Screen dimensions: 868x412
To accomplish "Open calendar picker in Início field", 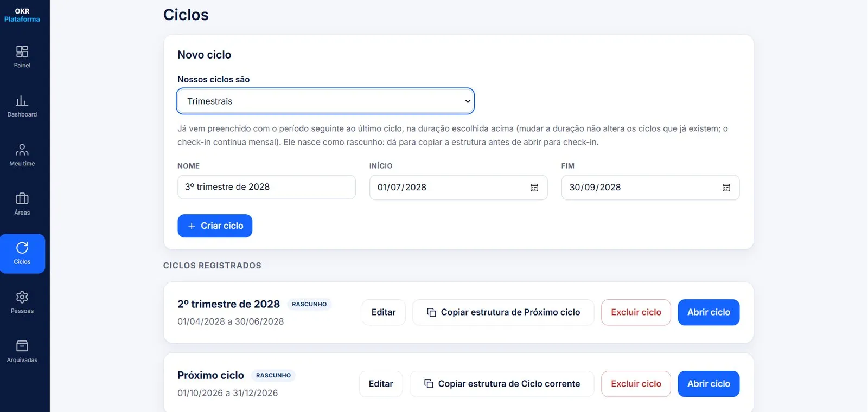I will point(534,188).
